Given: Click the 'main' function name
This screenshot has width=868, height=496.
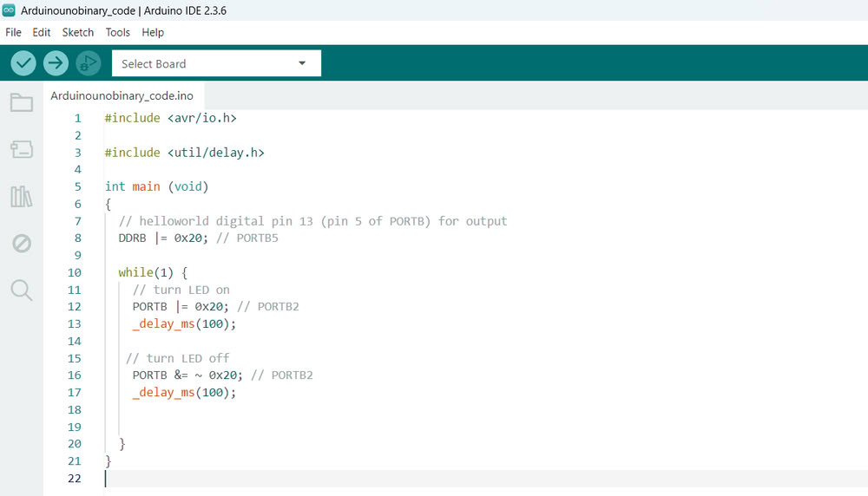Looking at the screenshot, I should pyautogui.click(x=146, y=187).
